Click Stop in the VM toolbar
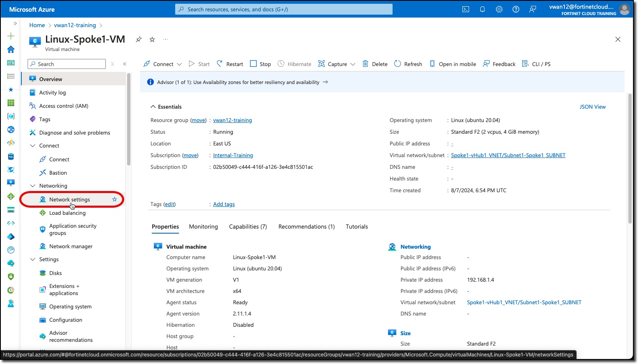 [260, 64]
